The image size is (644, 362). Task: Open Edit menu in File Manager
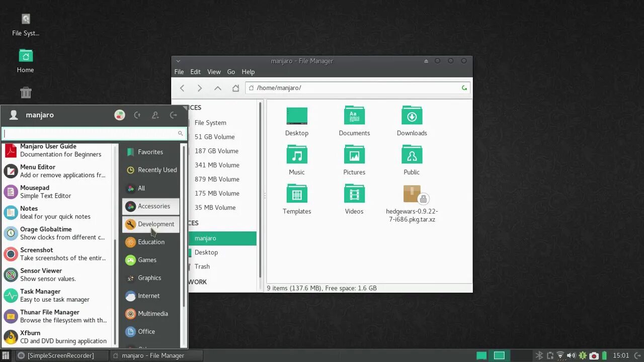point(195,72)
